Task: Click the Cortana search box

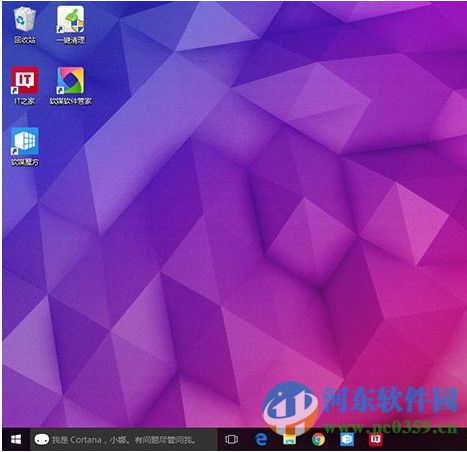Action: (124, 439)
